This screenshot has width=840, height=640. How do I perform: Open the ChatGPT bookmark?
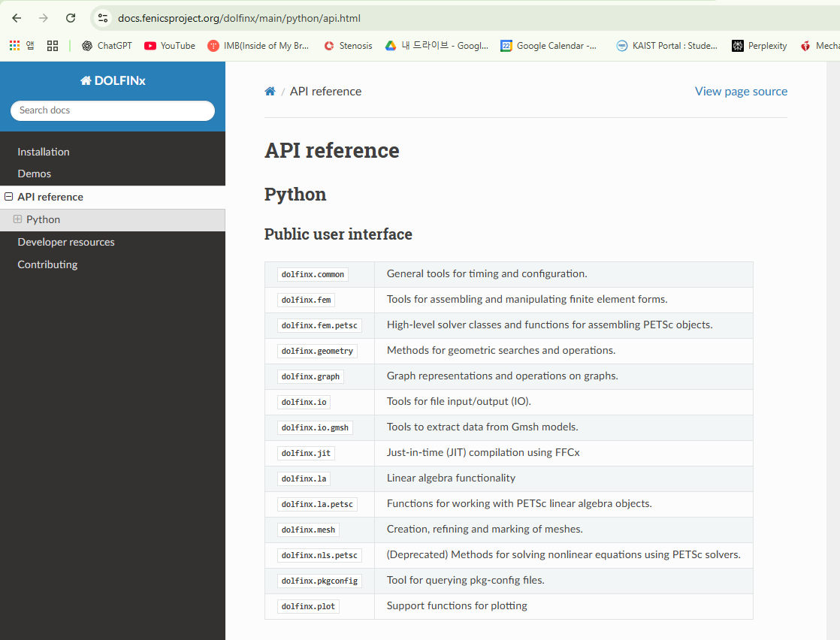tap(107, 46)
